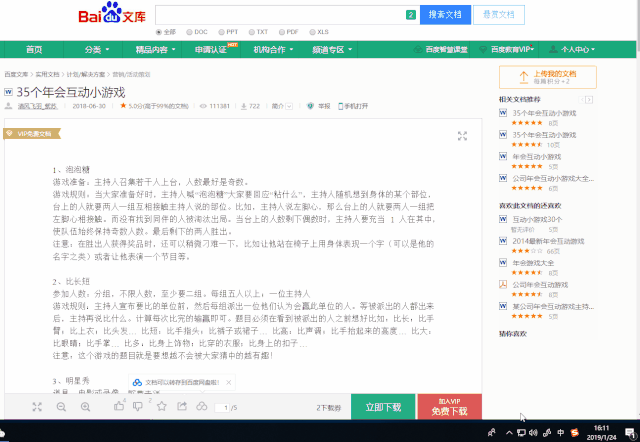Click the 搜索文档 button
Viewport: 640px width, 442px height.
point(445,15)
